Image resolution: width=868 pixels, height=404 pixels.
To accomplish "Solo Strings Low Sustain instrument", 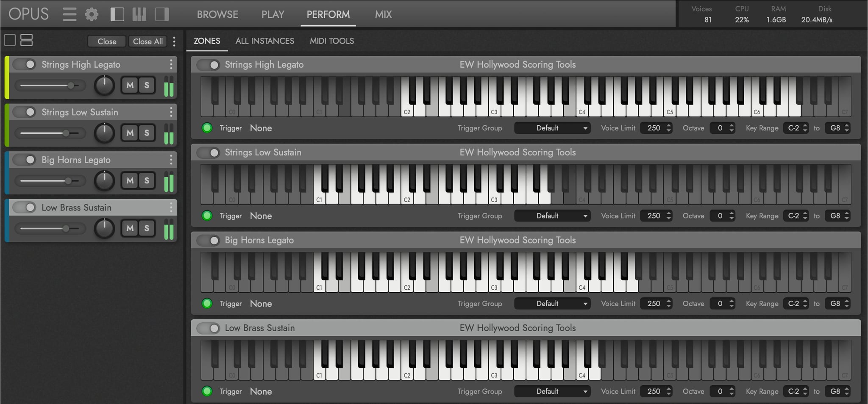I will 147,133.
